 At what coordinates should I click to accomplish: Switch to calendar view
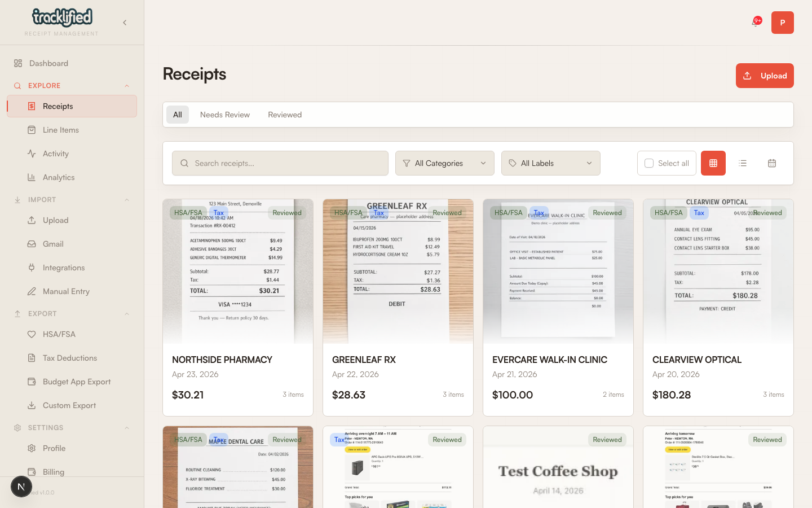click(772, 163)
